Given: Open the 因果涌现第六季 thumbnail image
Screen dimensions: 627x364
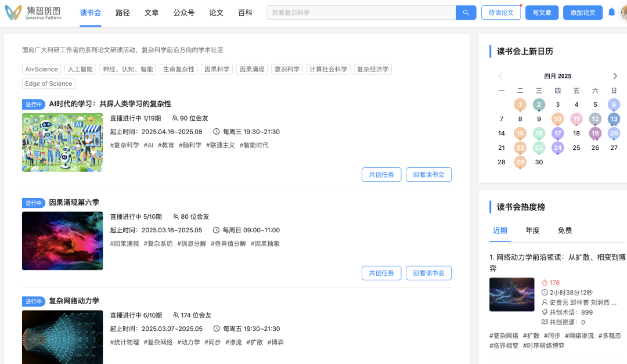Looking at the screenshot, I should (62, 241).
